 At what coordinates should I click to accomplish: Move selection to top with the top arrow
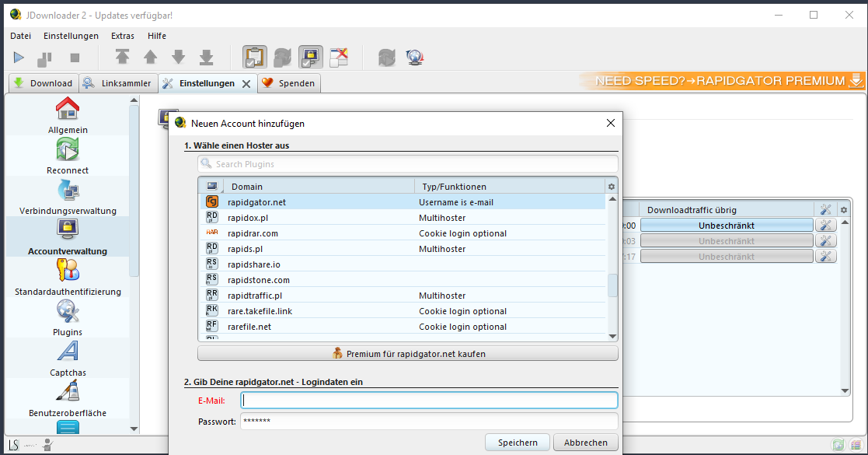[x=122, y=57]
